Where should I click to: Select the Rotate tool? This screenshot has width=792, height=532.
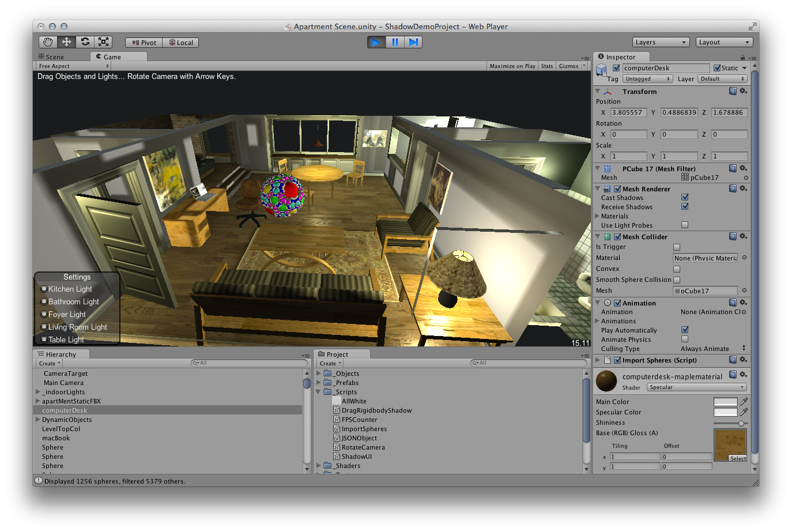(85, 42)
